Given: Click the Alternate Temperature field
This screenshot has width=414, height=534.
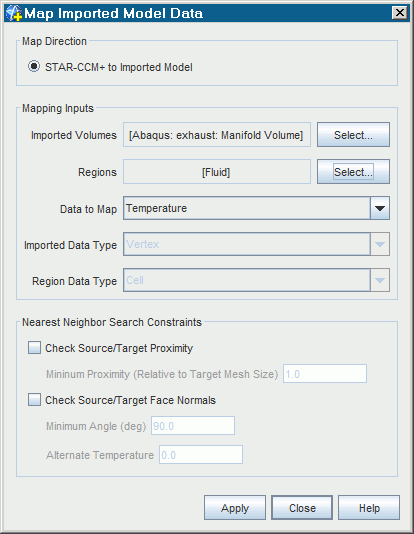Looking at the screenshot, I should pyautogui.click(x=201, y=454).
